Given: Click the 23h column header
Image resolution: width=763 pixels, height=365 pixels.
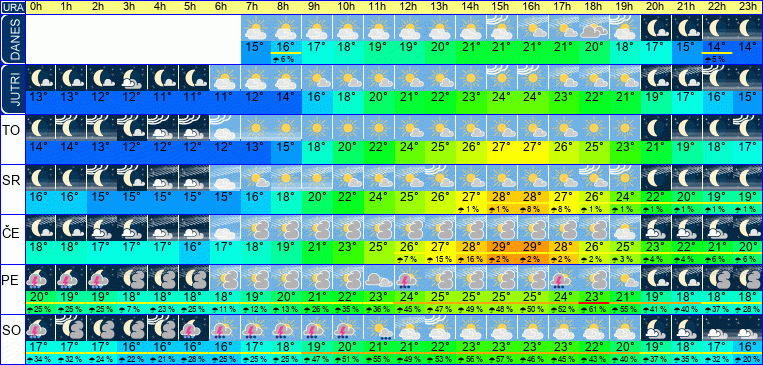Looking at the screenshot, I should (x=747, y=7).
